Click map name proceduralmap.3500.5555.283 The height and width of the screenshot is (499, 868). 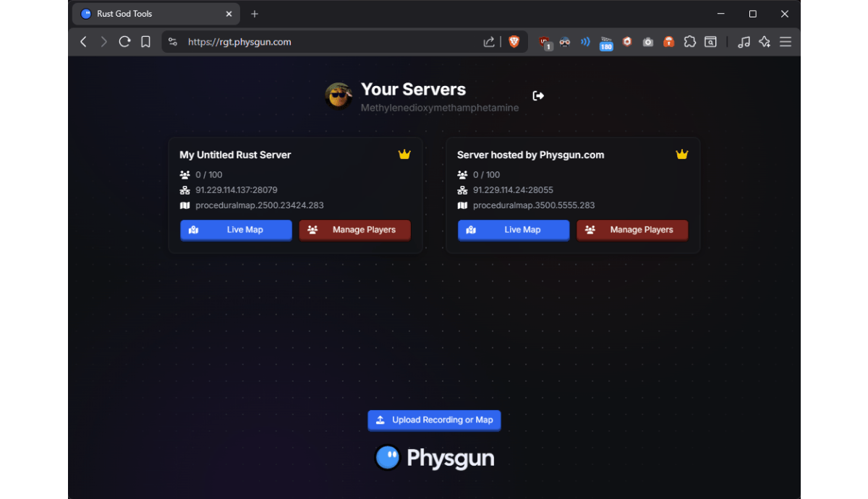pos(534,205)
